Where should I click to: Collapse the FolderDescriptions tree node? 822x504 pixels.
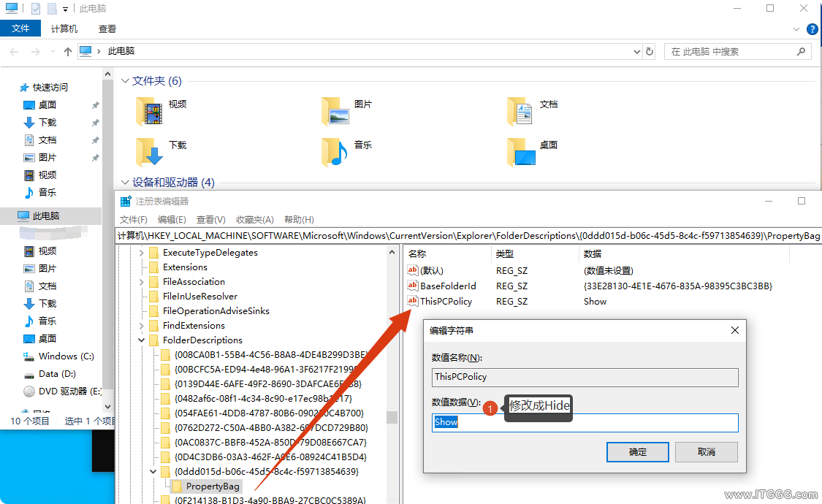point(141,340)
